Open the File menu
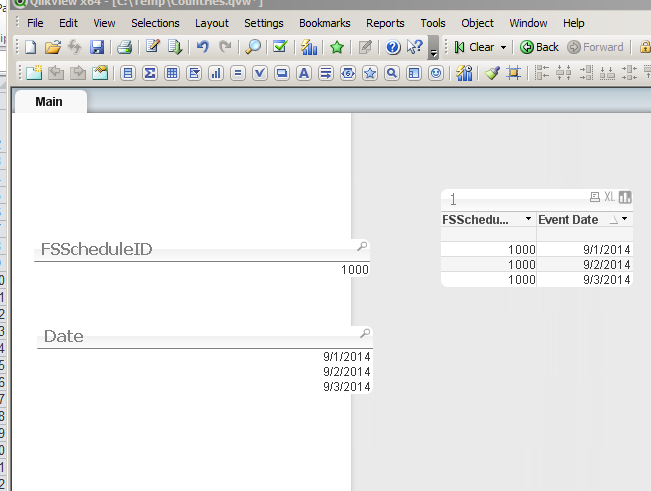The height and width of the screenshot is (491, 651). (35, 23)
